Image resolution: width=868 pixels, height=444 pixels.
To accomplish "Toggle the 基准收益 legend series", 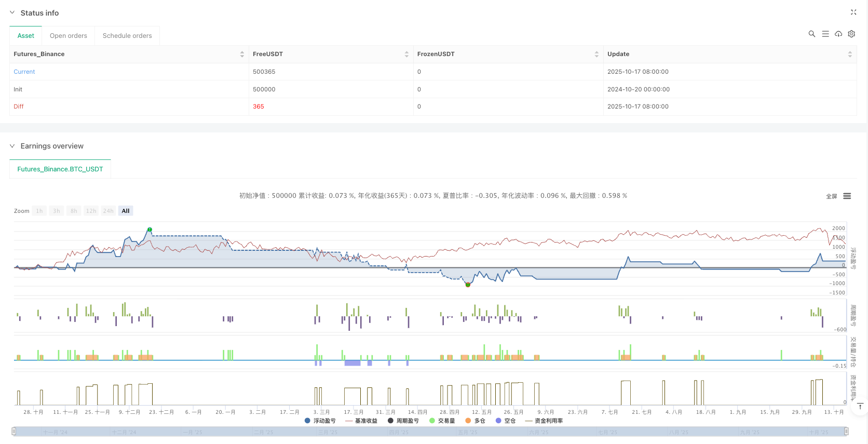I will (361, 421).
